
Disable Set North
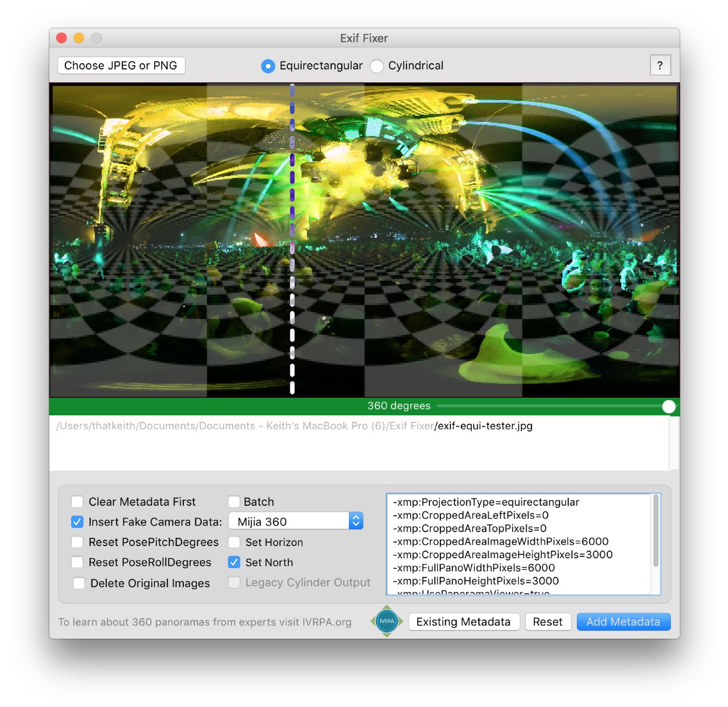234,562
